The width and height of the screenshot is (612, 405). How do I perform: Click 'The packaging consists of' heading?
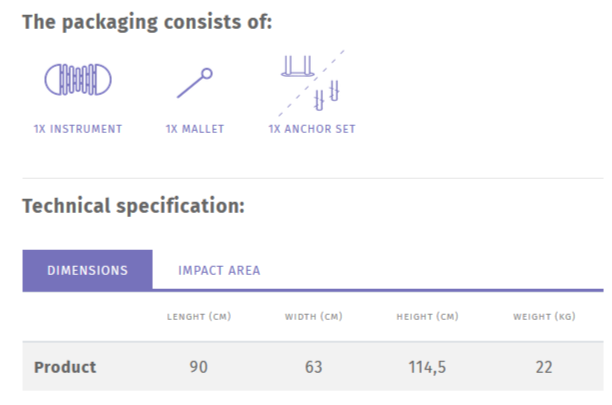(147, 22)
